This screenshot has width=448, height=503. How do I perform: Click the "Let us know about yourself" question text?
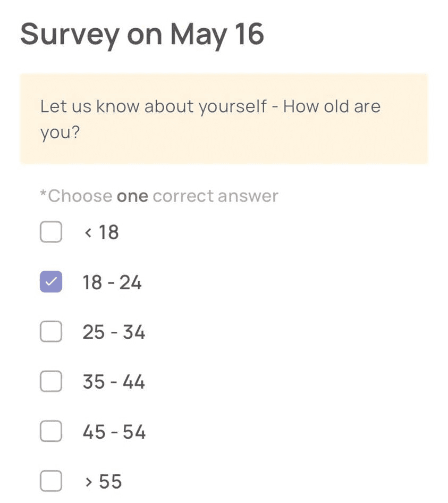[x=153, y=106]
